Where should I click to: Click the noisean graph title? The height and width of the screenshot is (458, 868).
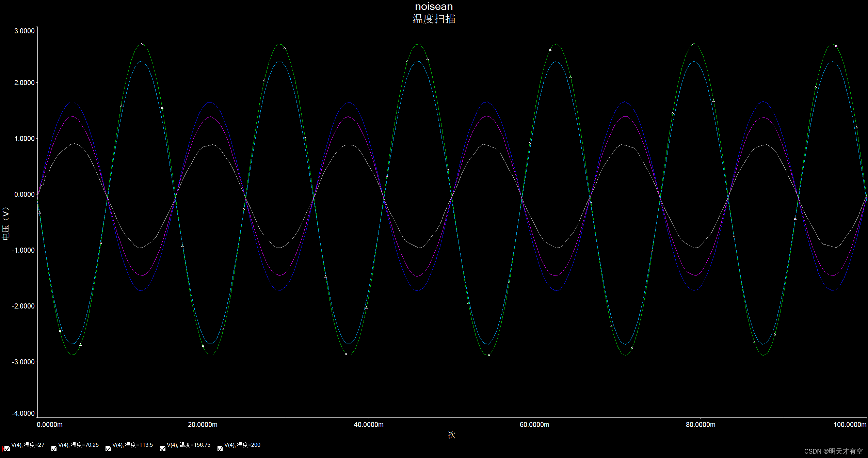[434, 6]
